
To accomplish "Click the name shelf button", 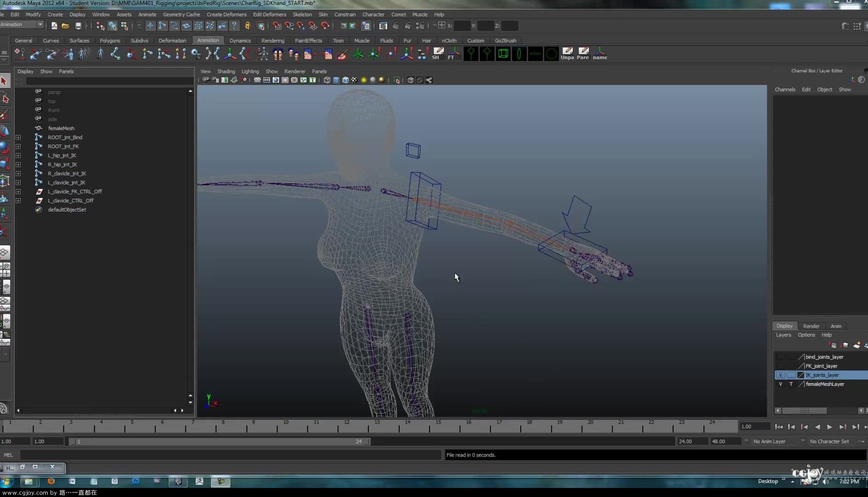I will pyautogui.click(x=600, y=54).
